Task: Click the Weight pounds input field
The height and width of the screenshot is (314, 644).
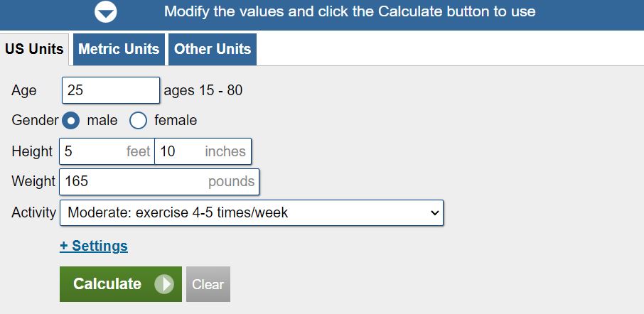Action: pyautogui.click(x=135, y=181)
